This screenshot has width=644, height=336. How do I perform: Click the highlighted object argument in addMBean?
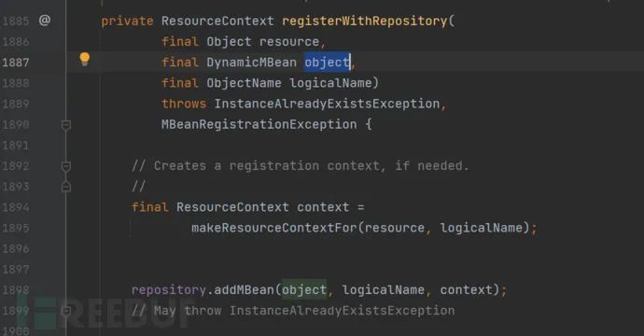coord(304,290)
